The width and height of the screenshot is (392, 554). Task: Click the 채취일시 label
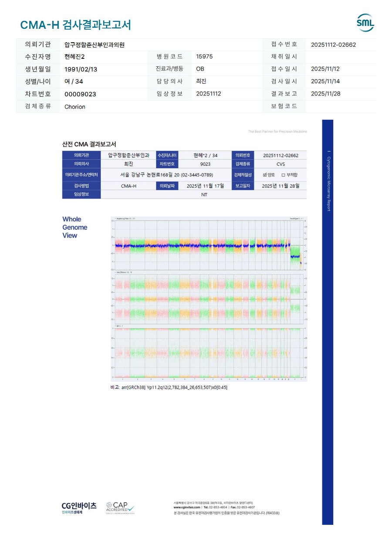point(284,57)
